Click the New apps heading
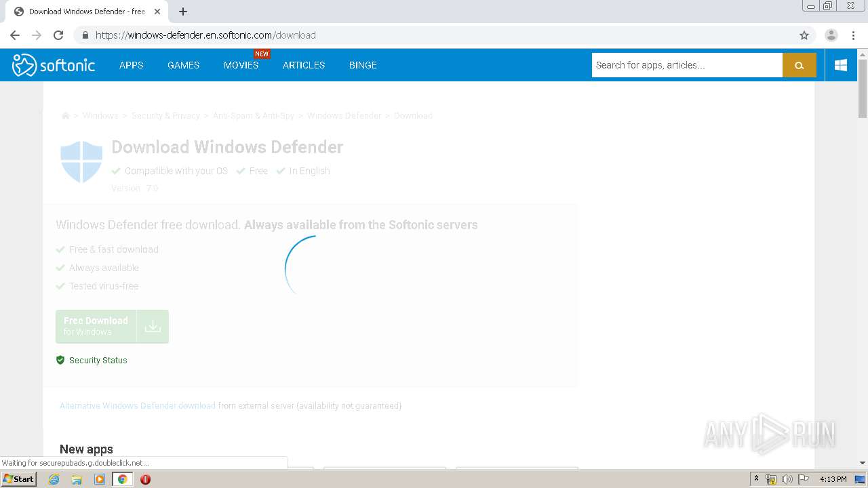This screenshot has height=488, width=868. tap(86, 449)
